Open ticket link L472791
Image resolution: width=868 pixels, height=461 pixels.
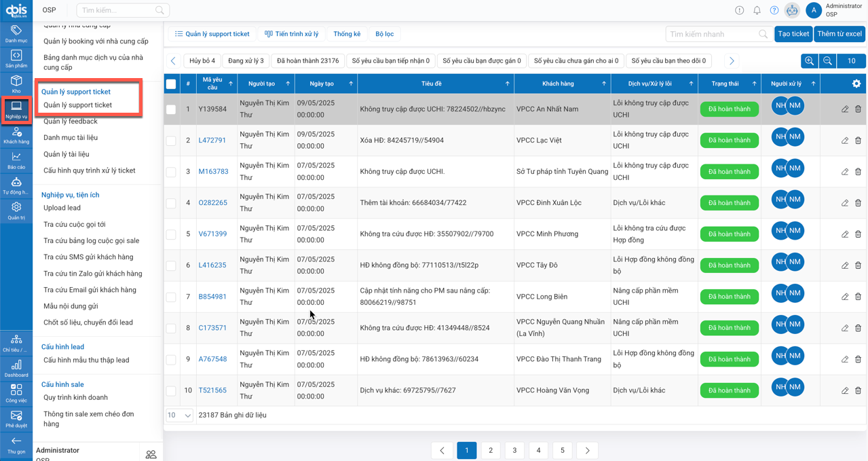(x=212, y=141)
